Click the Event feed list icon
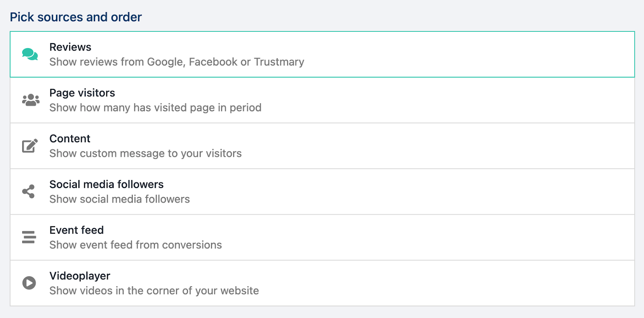 coord(29,237)
